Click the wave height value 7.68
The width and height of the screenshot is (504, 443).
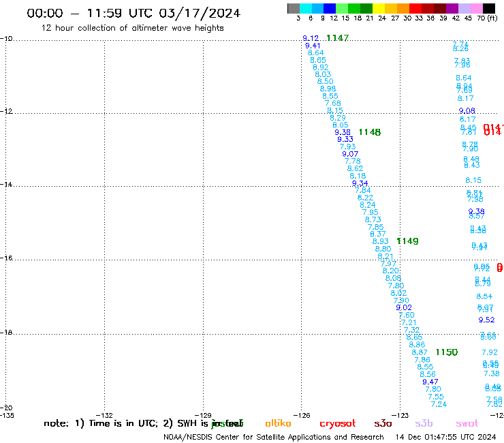pyautogui.click(x=332, y=104)
